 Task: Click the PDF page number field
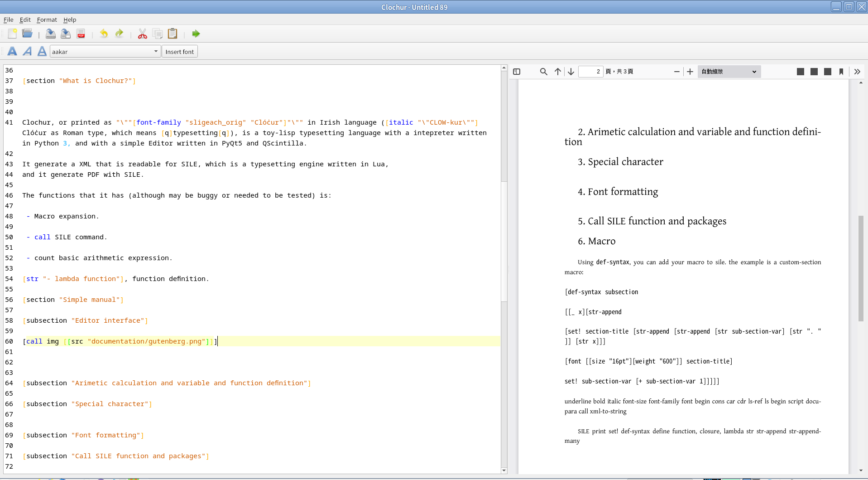click(591, 72)
